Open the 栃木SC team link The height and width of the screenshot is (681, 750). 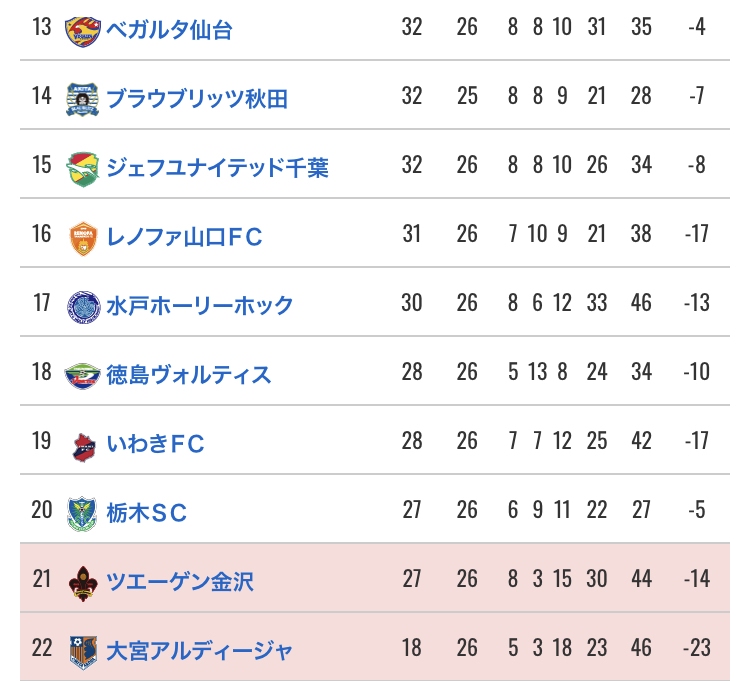click(147, 513)
